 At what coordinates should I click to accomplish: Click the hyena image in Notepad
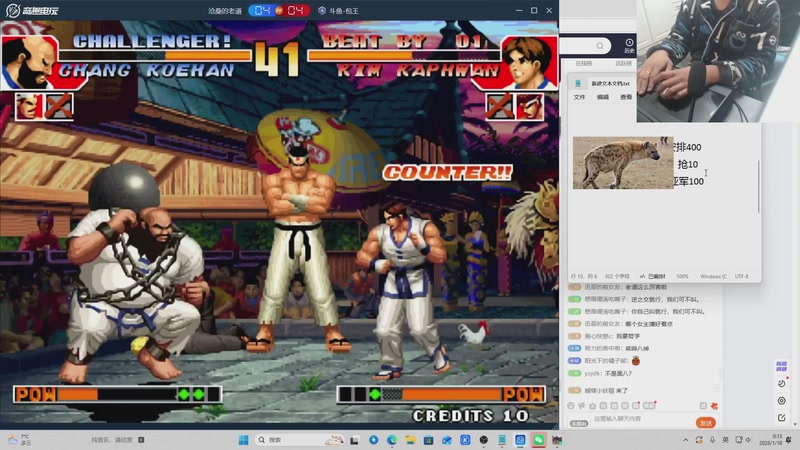point(623,162)
